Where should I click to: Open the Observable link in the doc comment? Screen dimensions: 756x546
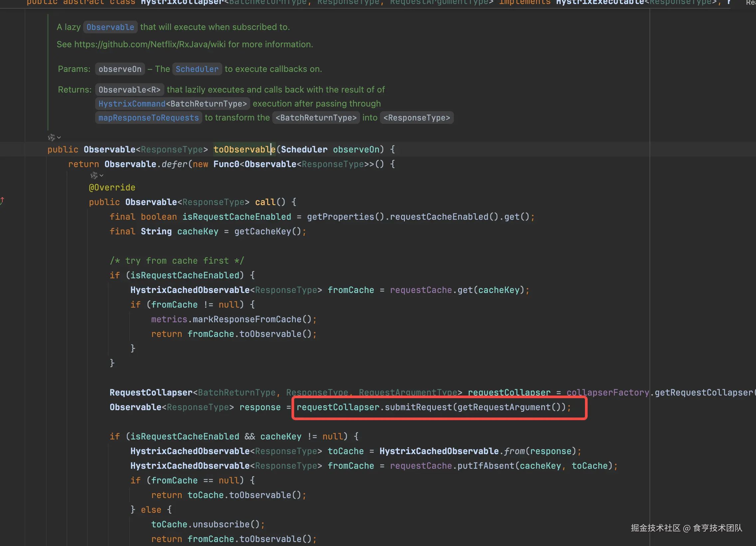click(x=110, y=27)
